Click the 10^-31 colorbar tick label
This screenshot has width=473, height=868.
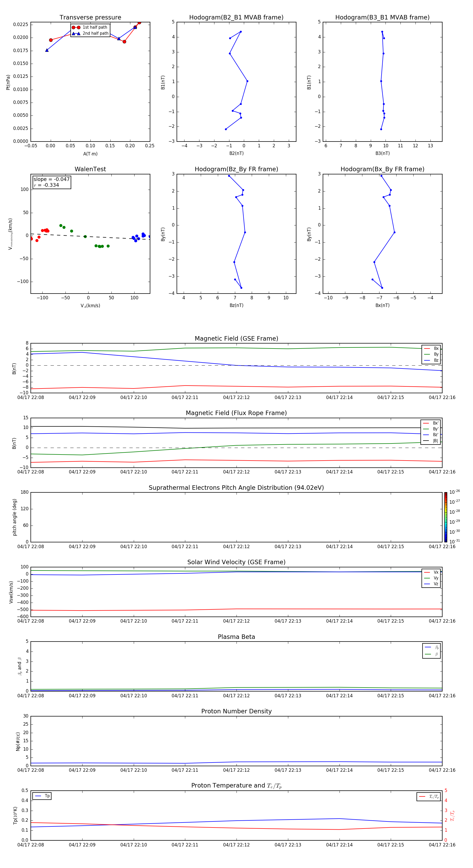pyautogui.click(x=455, y=542)
